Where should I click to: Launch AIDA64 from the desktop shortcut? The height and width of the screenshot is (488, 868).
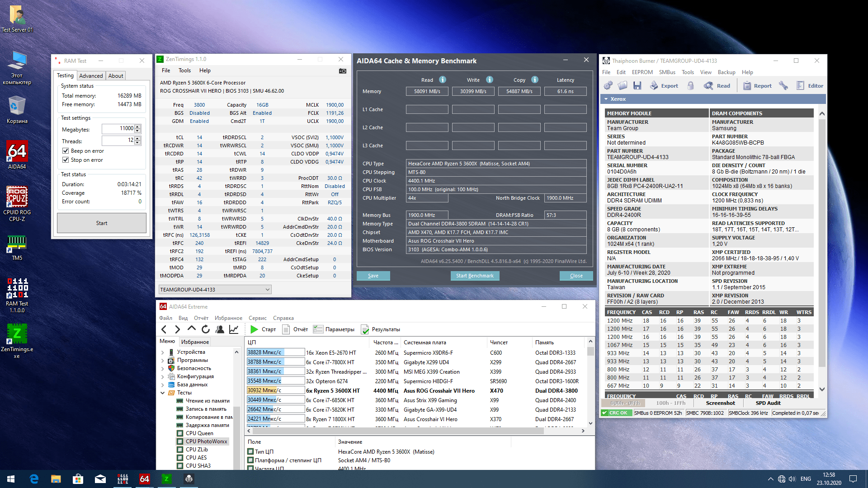pyautogui.click(x=17, y=155)
